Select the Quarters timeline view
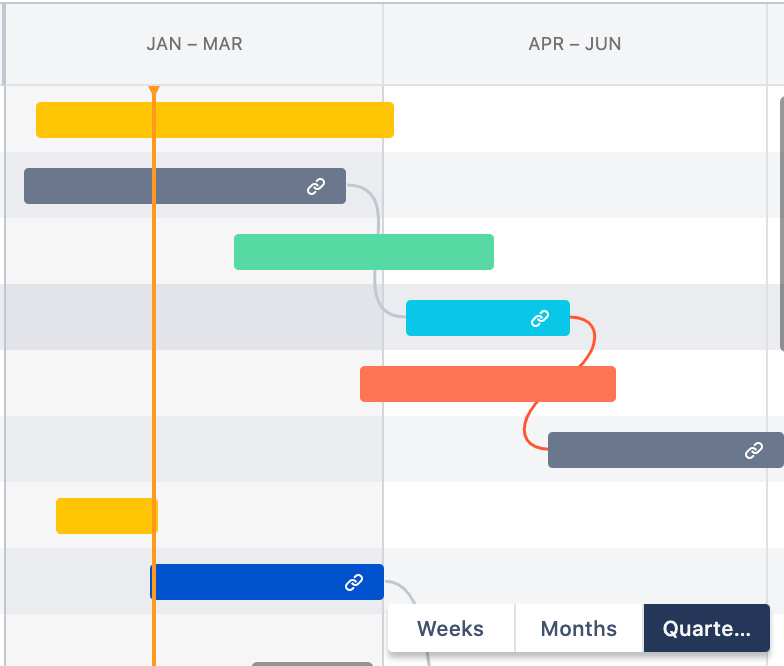The image size is (784, 666). pyautogui.click(x=706, y=628)
